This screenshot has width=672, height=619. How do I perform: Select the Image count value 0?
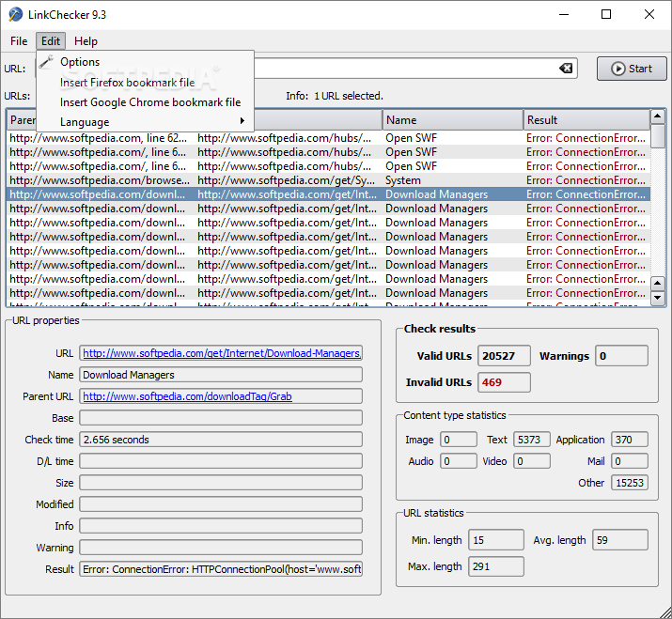(x=459, y=440)
